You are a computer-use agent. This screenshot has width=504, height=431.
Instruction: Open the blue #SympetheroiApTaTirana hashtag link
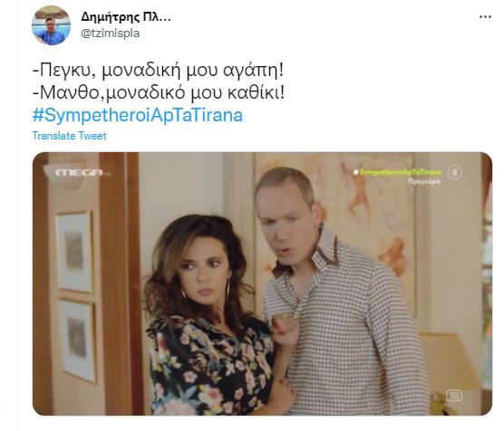(x=138, y=115)
